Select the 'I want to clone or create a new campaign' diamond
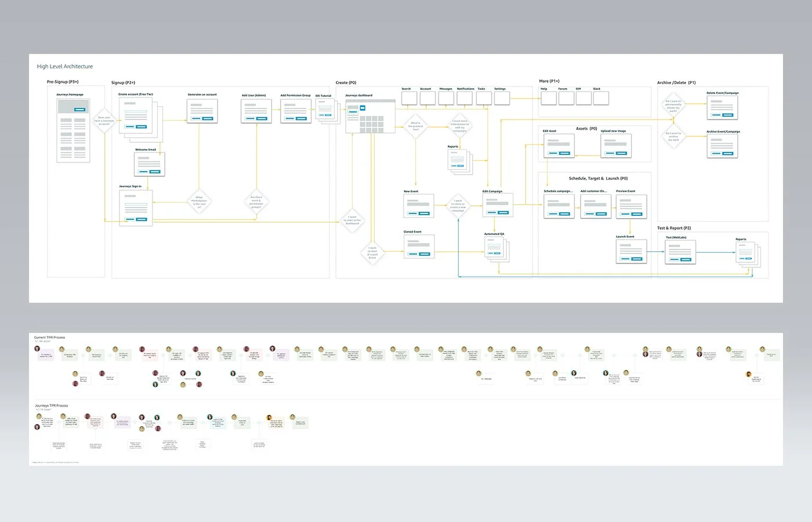This screenshot has height=522, width=812. (x=458, y=206)
